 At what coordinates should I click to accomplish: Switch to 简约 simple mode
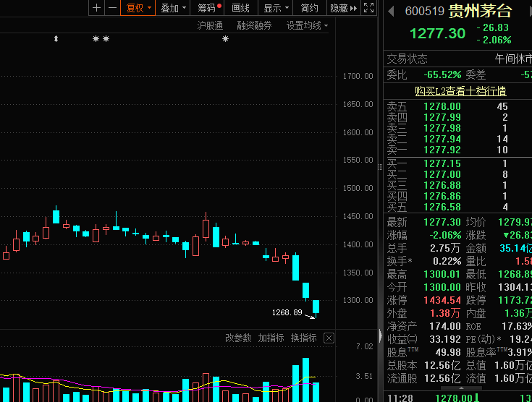(310, 8)
